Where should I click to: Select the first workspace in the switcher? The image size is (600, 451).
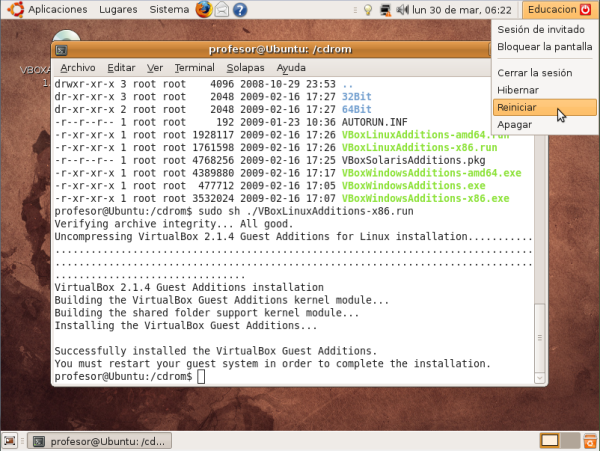click(550, 440)
